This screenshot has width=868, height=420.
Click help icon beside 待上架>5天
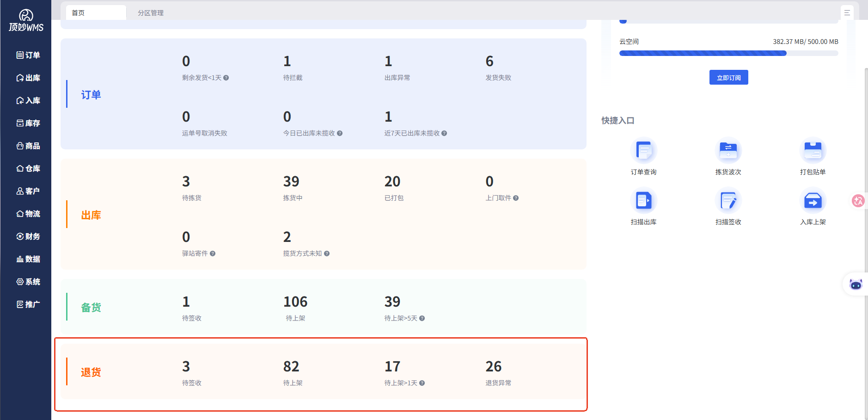(422, 318)
